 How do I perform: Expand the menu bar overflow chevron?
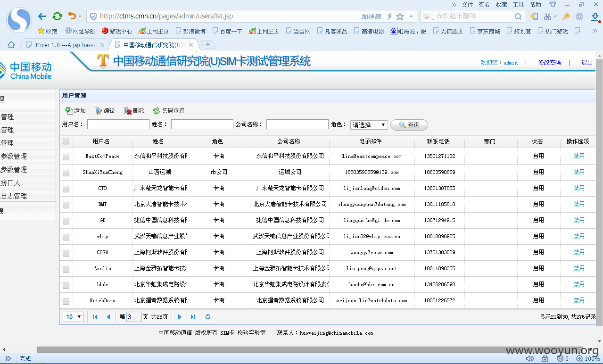(454, 4)
